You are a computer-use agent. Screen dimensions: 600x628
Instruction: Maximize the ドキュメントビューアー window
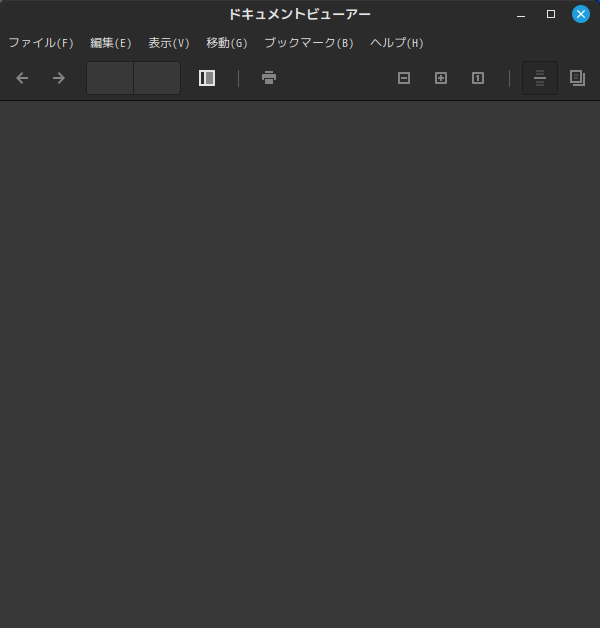point(551,14)
